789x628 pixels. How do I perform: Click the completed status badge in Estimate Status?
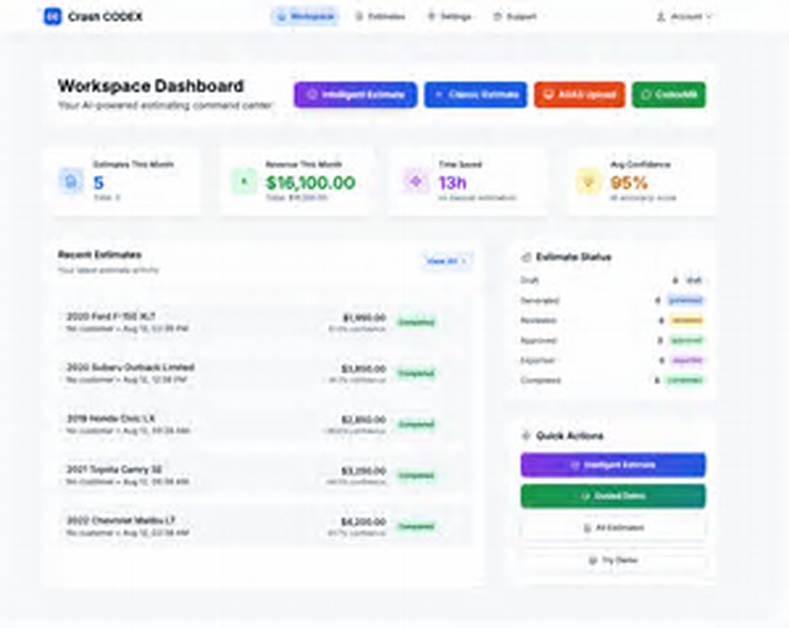point(684,380)
